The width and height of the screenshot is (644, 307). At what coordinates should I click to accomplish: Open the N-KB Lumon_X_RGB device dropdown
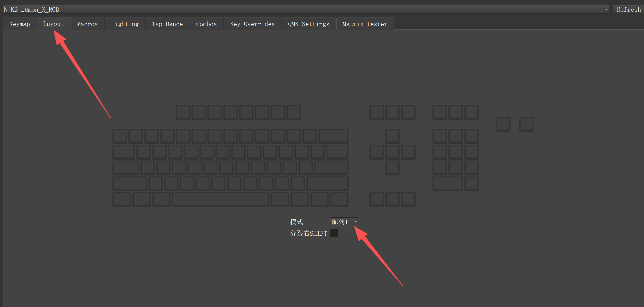pos(306,10)
